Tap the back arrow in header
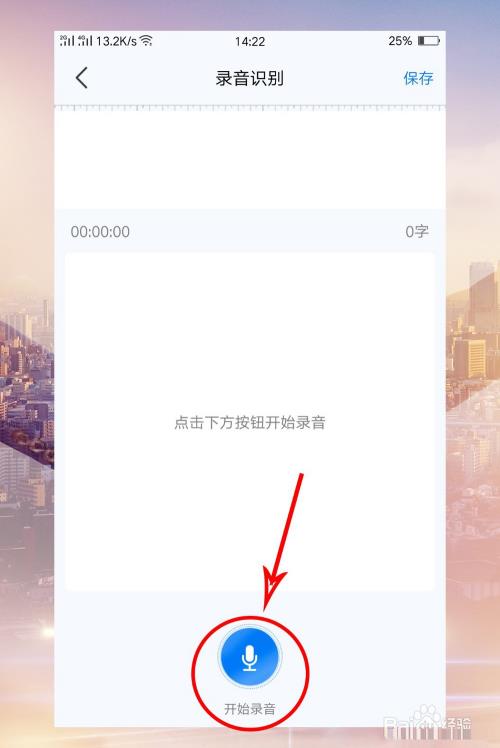The height and width of the screenshot is (748, 500). click(x=82, y=78)
